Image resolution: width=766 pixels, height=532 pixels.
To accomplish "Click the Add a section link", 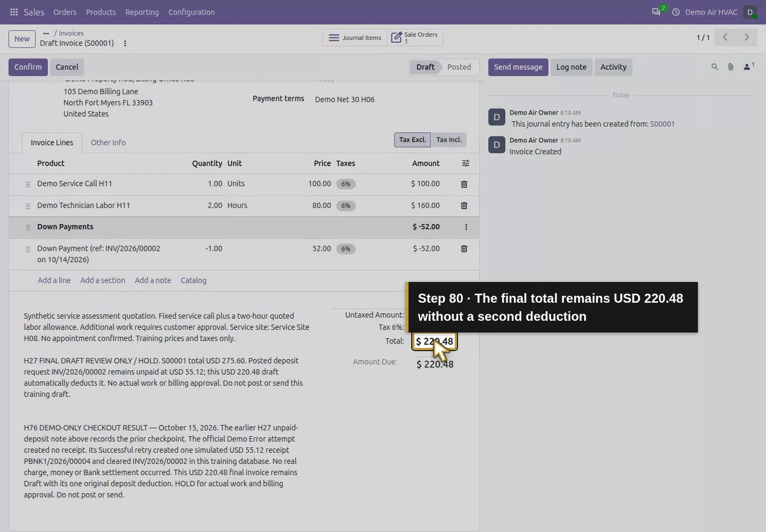I will tap(103, 280).
